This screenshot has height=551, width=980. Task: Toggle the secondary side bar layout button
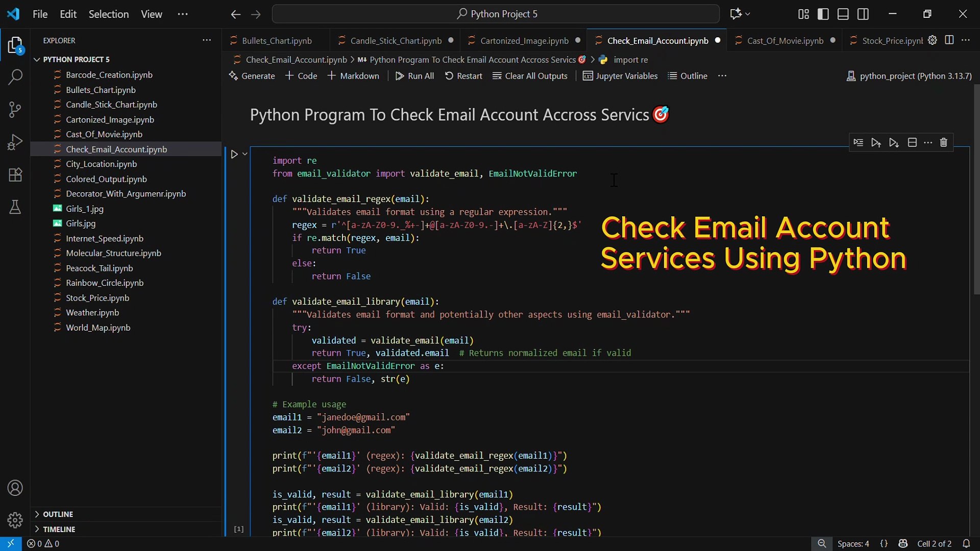click(863, 14)
